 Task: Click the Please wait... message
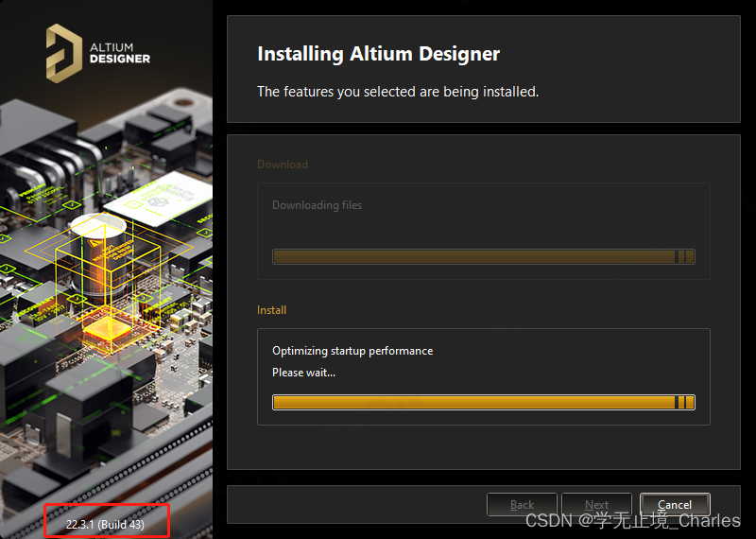point(303,373)
